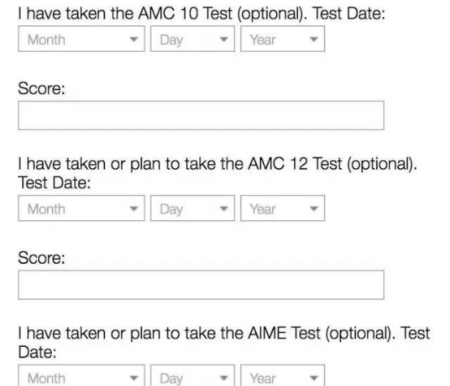Click the arrow icon of AMC 12 Year
Screen dimensions: 450x386
(x=313, y=209)
